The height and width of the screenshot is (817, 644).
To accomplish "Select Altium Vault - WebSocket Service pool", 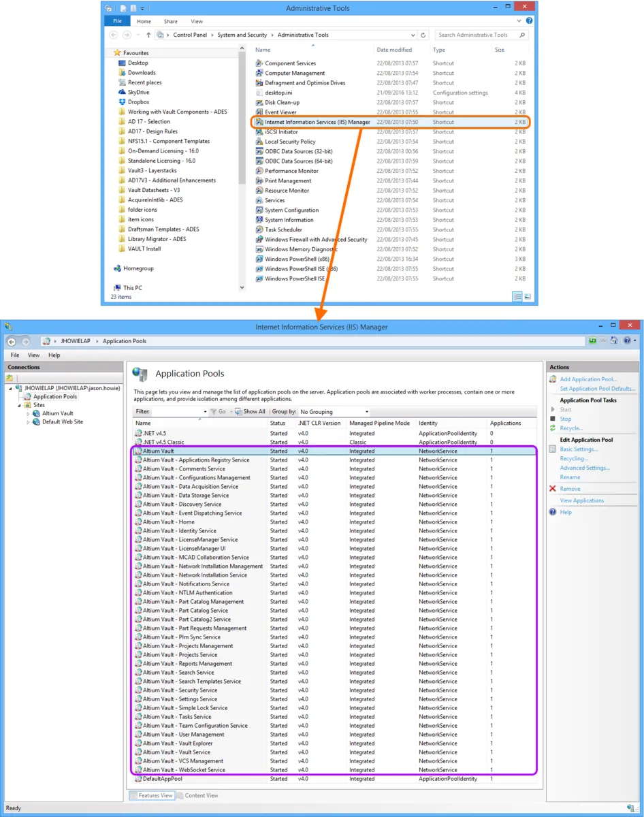I will [334, 770].
